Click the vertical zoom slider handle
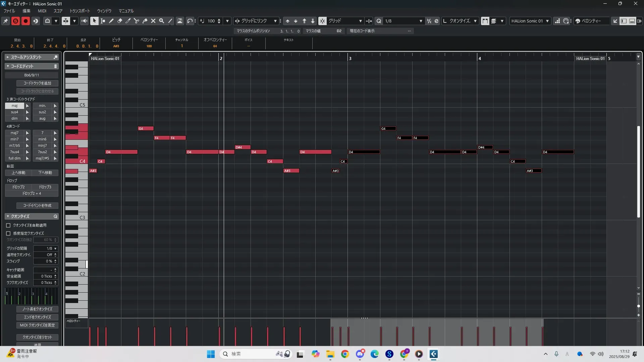Screen dimensions: 644x362 [639, 306]
